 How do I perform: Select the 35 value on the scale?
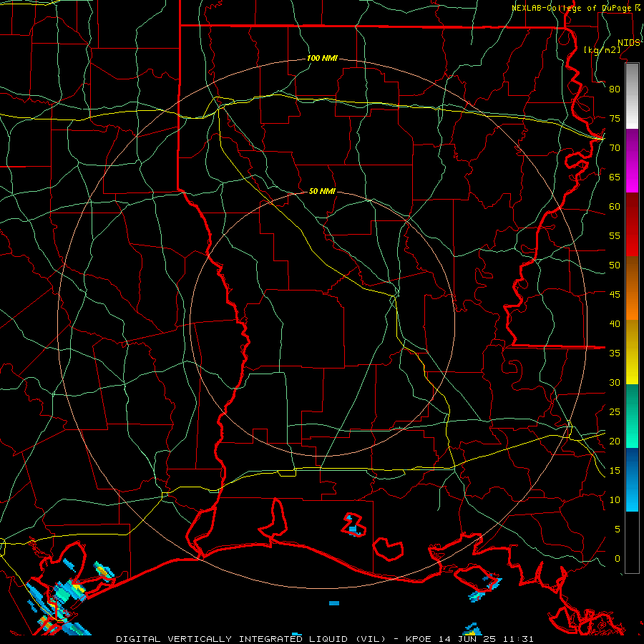pyautogui.click(x=615, y=353)
